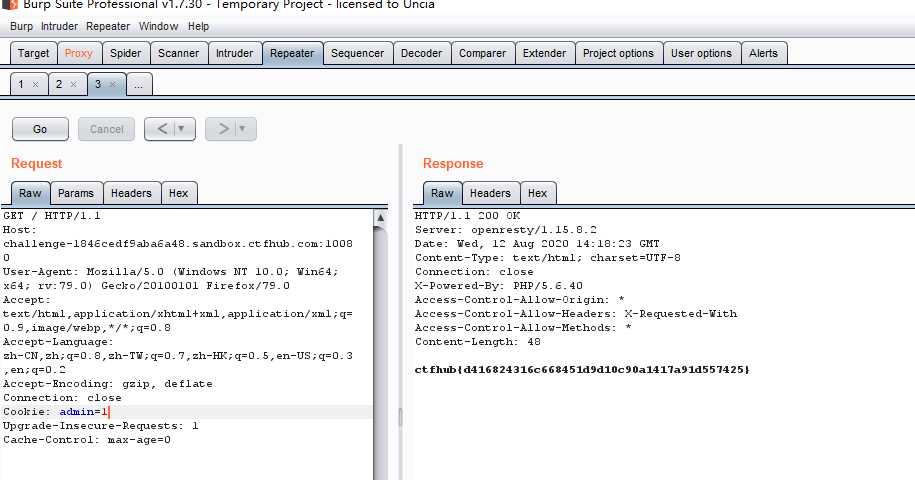Click the ctfhub flag text in the response
The width and height of the screenshot is (915, 480).
tap(582, 370)
